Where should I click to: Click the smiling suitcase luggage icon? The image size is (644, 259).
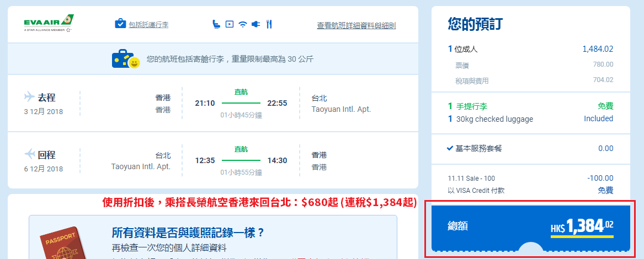click(x=126, y=59)
